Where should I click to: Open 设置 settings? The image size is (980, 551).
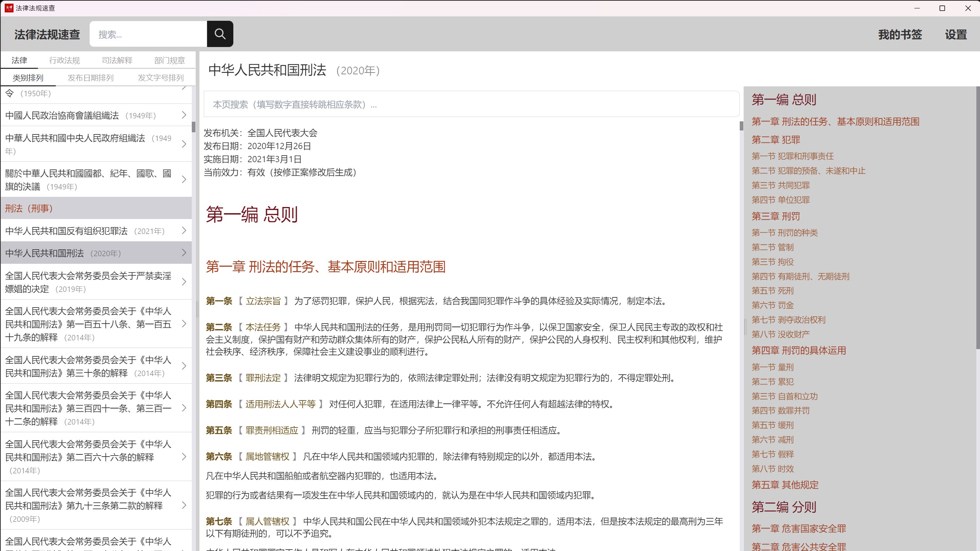(x=956, y=35)
